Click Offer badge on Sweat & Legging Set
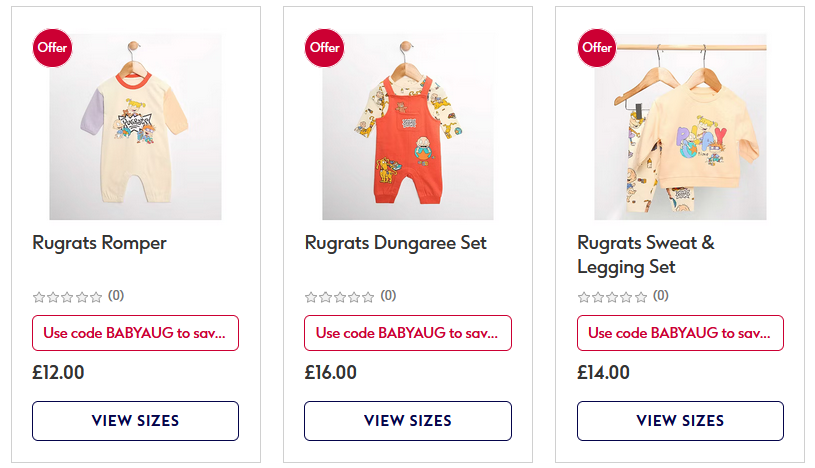Viewport: 815px width, 468px height. click(597, 47)
